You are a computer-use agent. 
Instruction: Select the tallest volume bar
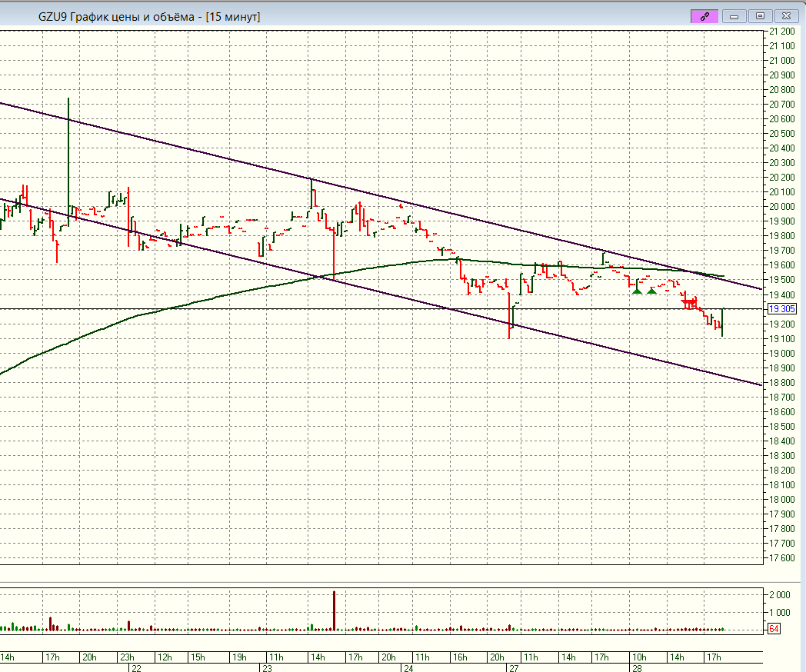coord(335,610)
